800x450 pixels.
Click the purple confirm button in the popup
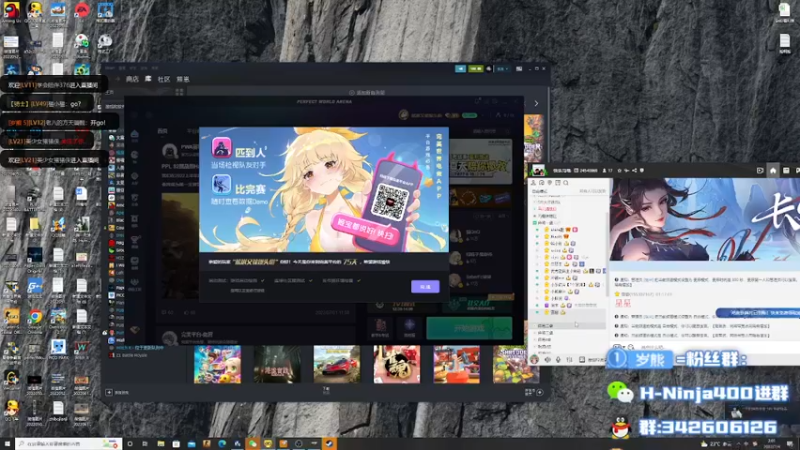425,287
